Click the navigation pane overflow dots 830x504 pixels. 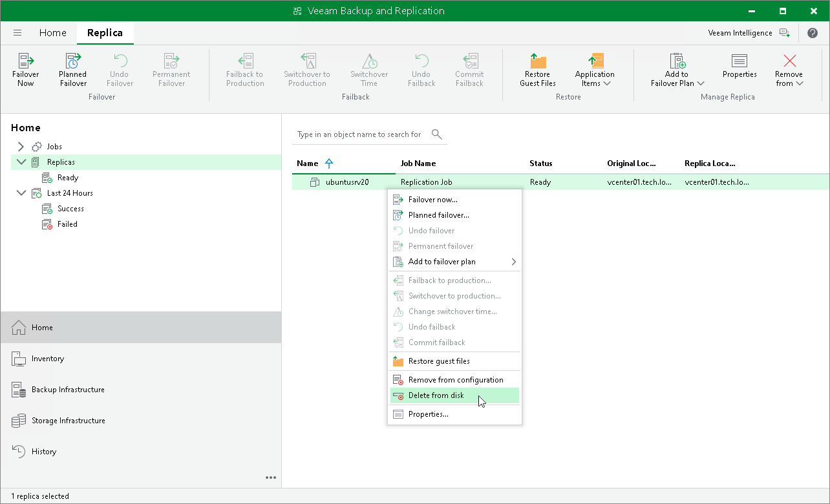[271, 478]
